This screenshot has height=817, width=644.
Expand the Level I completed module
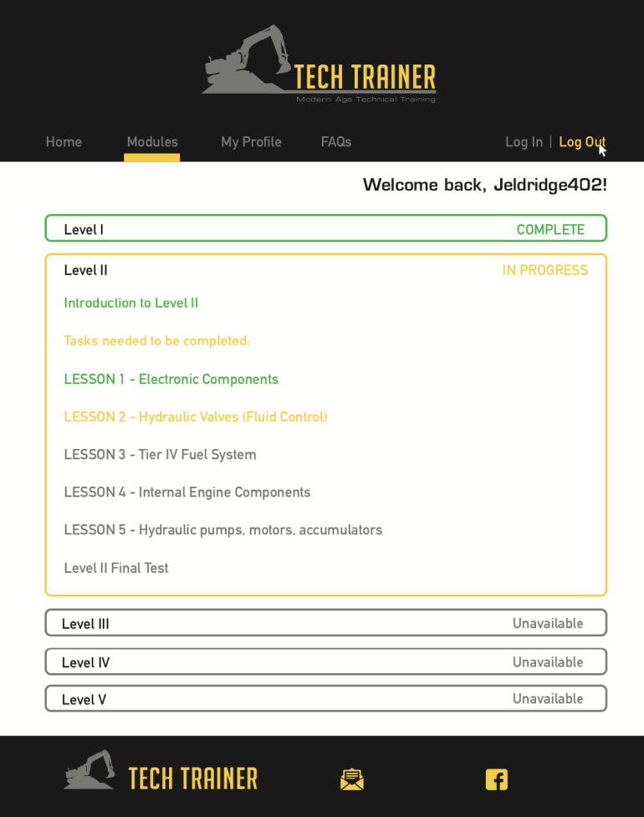(x=325, y=229)
